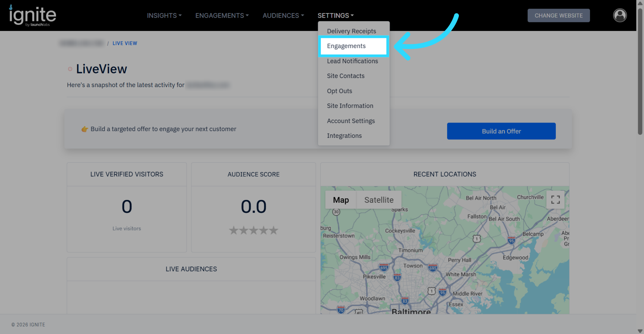Image resolution: width=644 pixels, height=334 pixels.
Task: Switch map to Map view
Action: coord(341,200)
